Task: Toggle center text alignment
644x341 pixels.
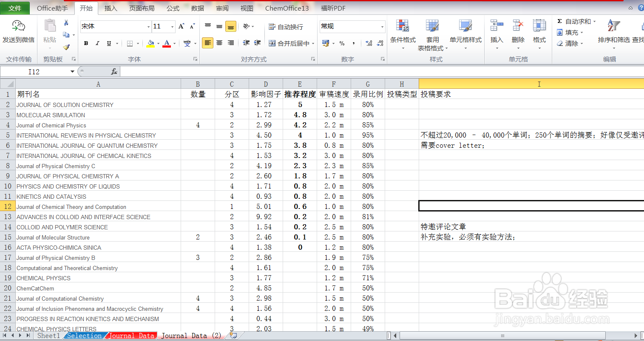Action: (219, 43)
